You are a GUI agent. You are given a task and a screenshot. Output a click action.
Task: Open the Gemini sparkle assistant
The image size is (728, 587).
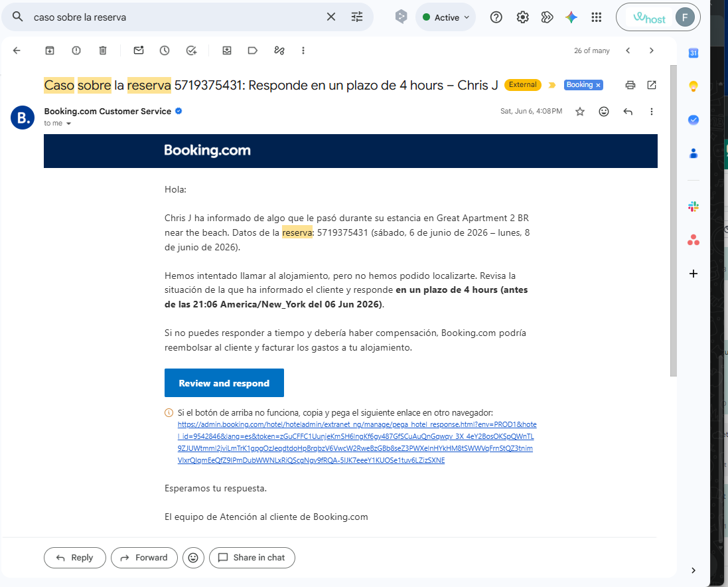pos(571,18)
